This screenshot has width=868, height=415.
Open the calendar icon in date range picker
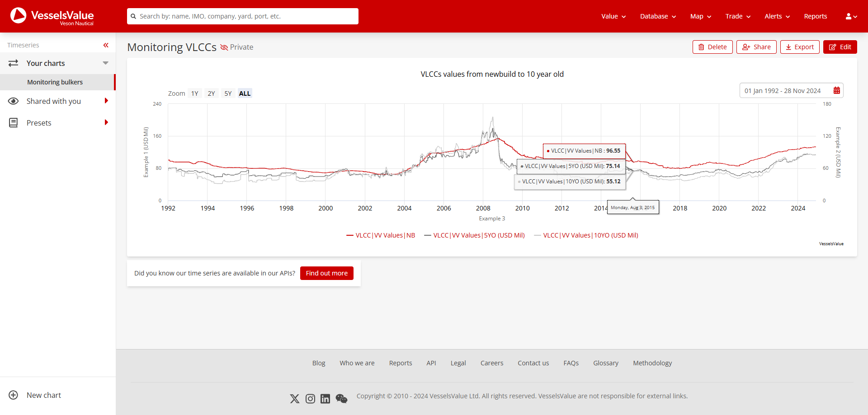click(836, 90)
